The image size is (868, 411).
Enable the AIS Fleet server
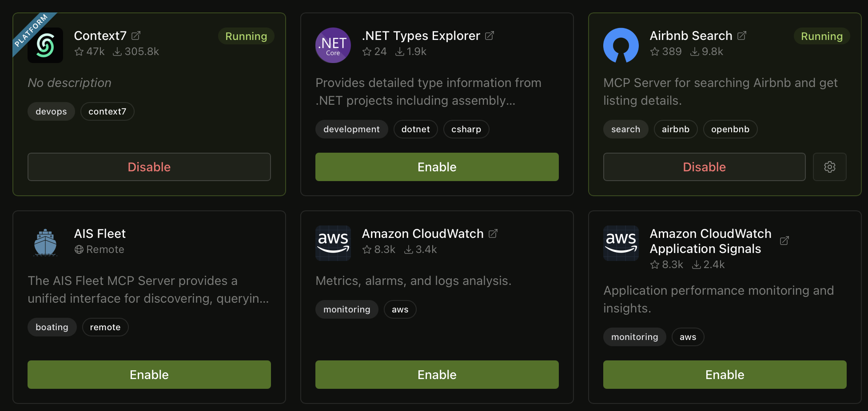click(149, 374)
